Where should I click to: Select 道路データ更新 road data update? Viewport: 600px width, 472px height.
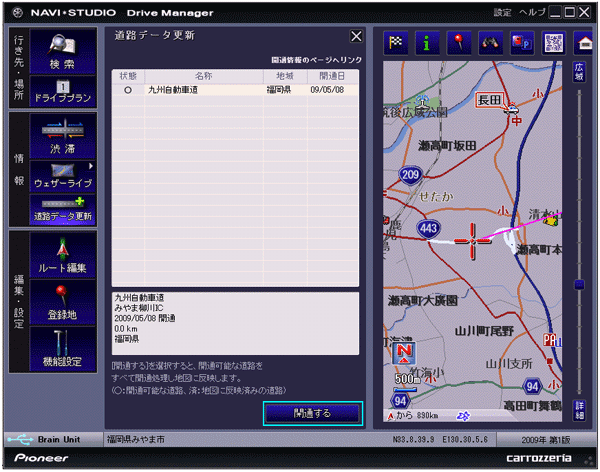point(63,210)
